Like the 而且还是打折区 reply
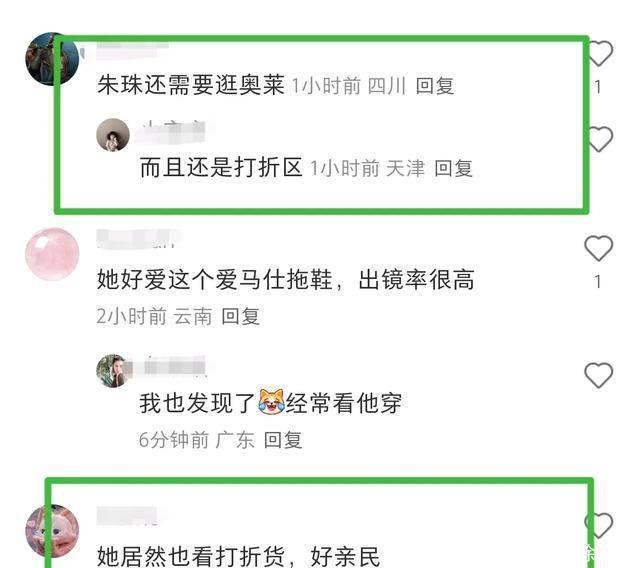The image size is (640, 568). (598, 139)
